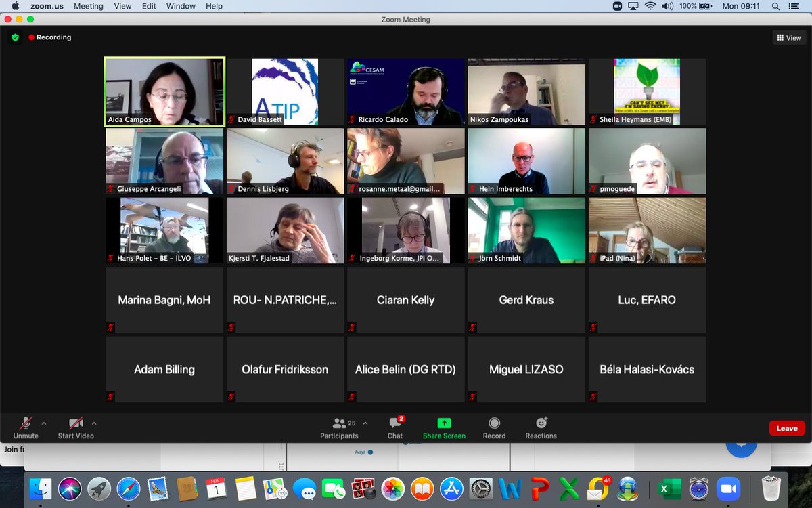Click the muted mic icon on Luc, EFARO tile
The width and height of the screenshot is (812, 508).
[593, 328]
